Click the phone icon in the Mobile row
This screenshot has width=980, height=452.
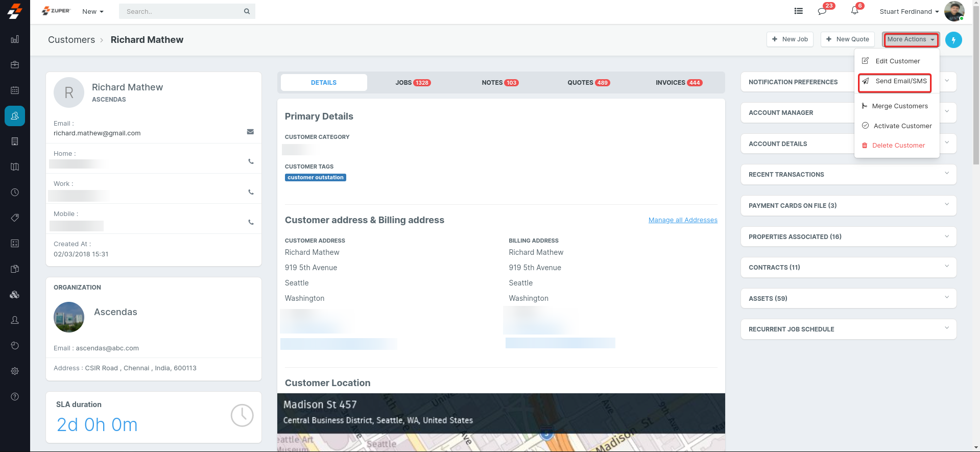click(x=251, y=222)
